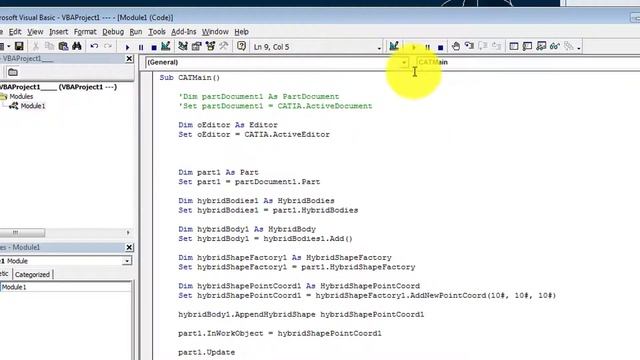Open the Object Browser icon
The image size is (640, 360).
[x=210, y=47]
